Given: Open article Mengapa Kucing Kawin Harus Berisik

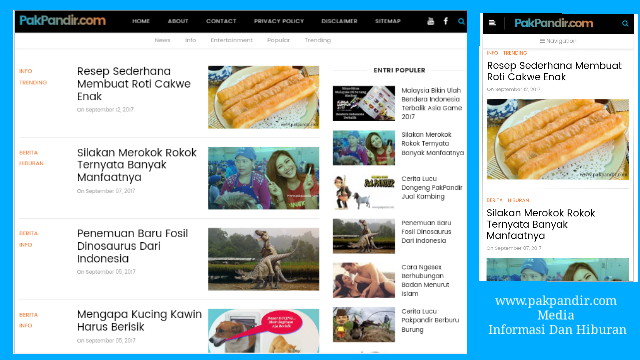Looking at the screenshot, I should (139, 320).
